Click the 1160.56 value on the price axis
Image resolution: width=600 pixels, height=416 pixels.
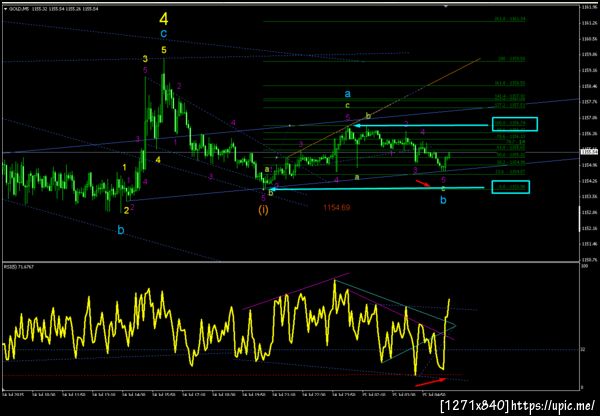pyautogui.click(x=590, y=39)
